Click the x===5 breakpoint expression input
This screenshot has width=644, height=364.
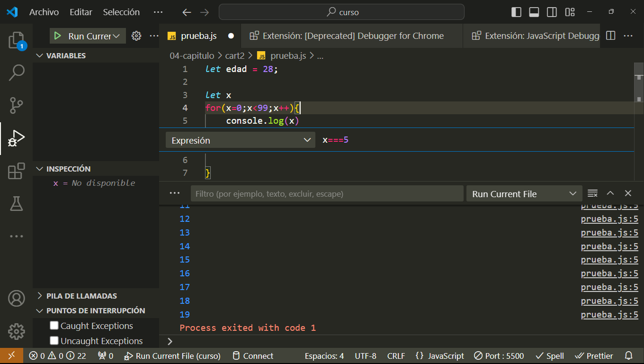click(476, 140)
